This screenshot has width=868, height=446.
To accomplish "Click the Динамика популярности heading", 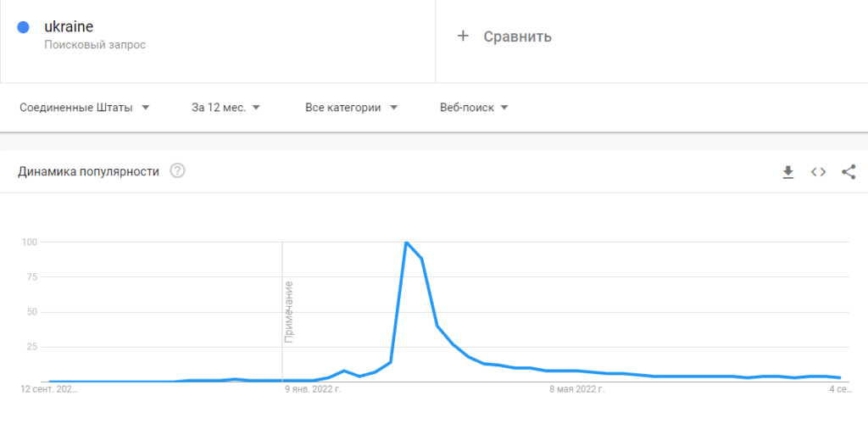I will point(88,172).
